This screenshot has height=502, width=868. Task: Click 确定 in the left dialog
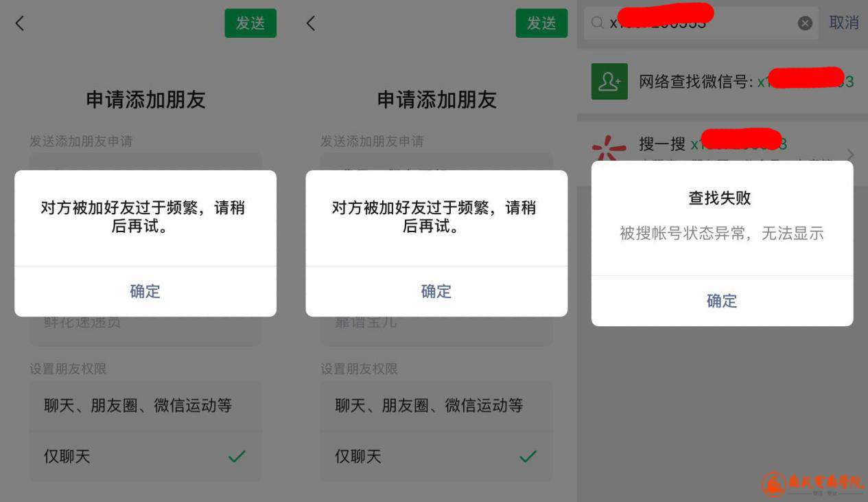tap(145, 291)
